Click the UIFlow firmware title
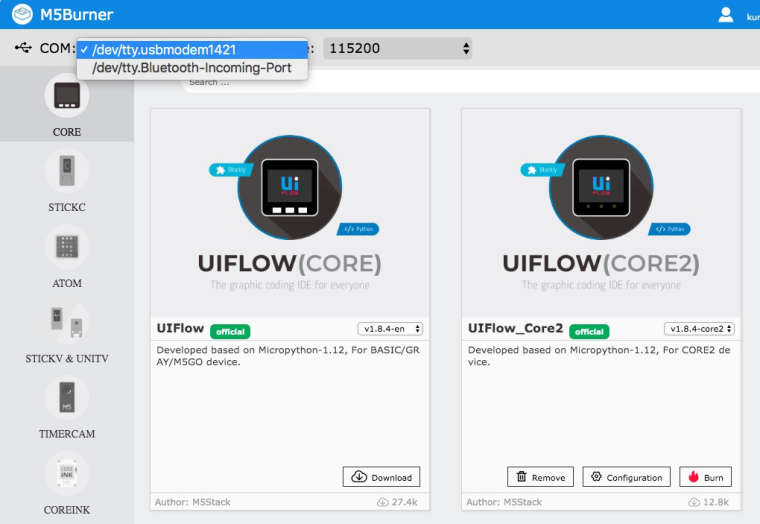Image resolution: width=760 pixels, height=524 pixels. click(x=180, y=328)
